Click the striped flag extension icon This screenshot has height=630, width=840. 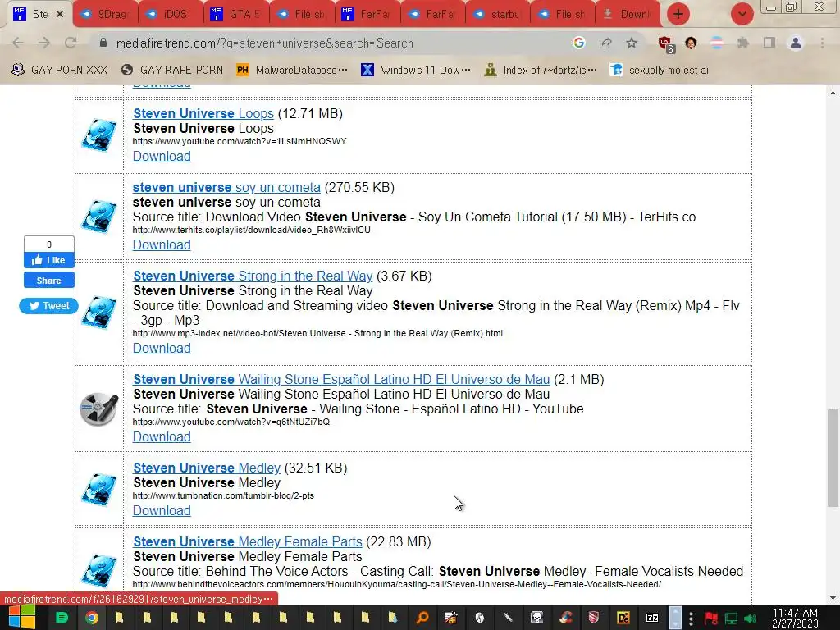(x=716, y=43)
